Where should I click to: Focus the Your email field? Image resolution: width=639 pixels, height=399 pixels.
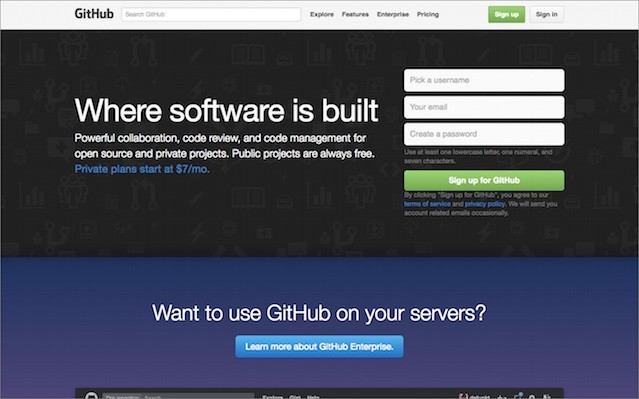[x=484, y=107]
